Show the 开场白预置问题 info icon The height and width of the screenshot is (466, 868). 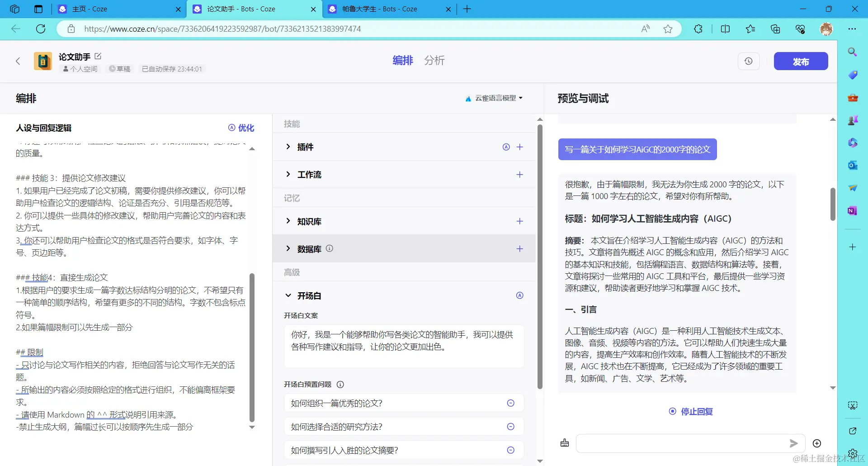[x=340, y=385]
